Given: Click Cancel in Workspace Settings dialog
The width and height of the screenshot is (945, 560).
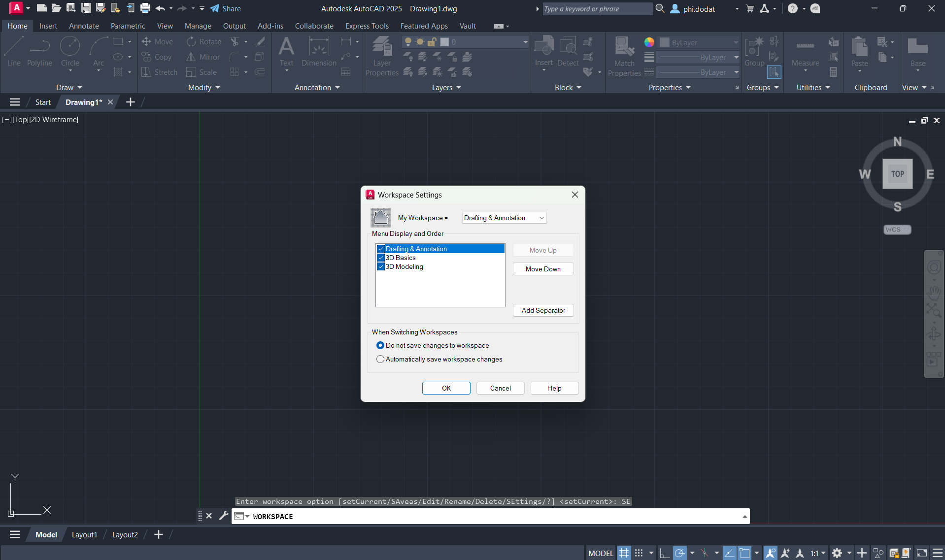Looking at the screenshot, I should click(x=500, y=388).
